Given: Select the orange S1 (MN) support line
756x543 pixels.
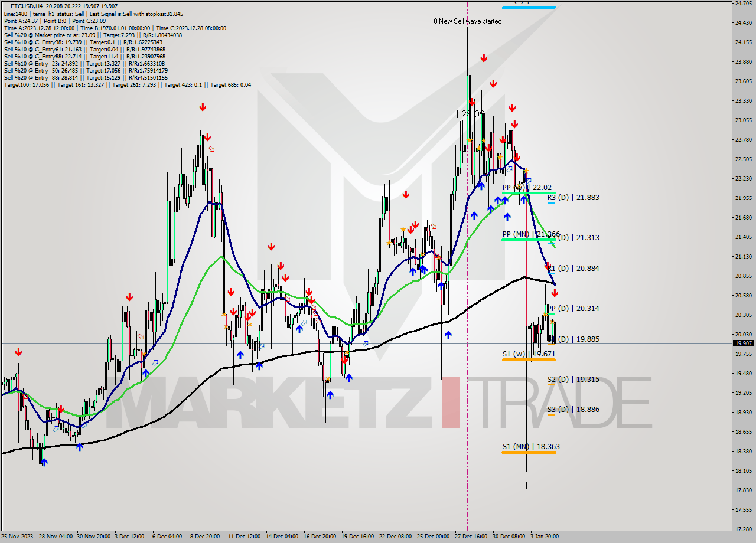Looking at the screenshot, I should click(529, 452).
